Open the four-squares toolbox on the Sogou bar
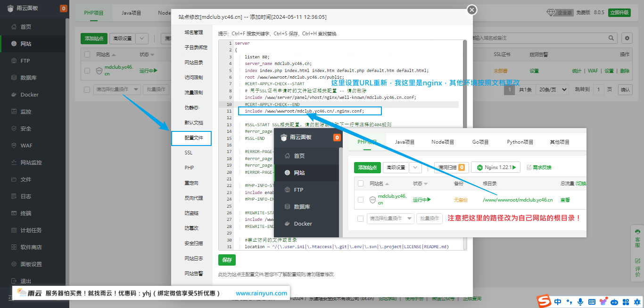The height and width of the screenshot is (308, 644). (626, 301)
